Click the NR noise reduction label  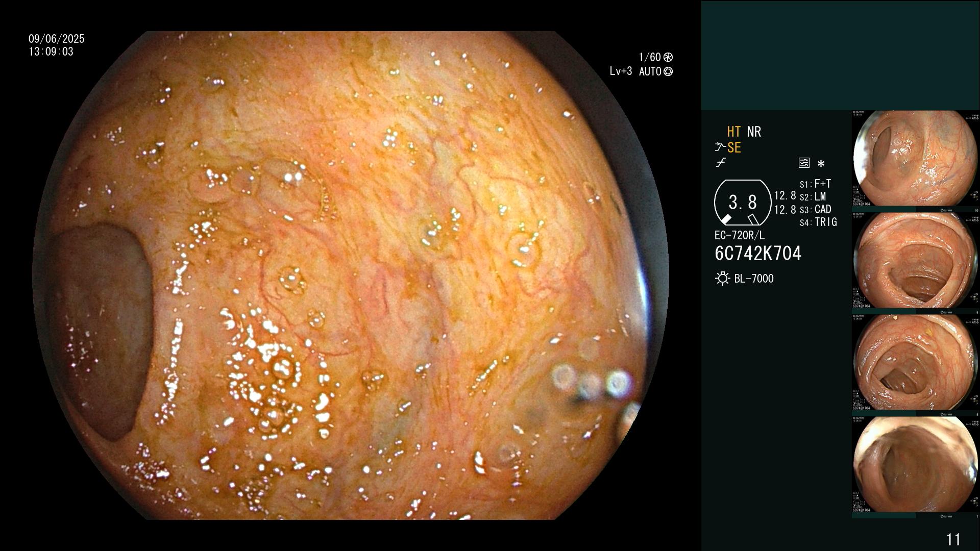click(x=754, y=132)
